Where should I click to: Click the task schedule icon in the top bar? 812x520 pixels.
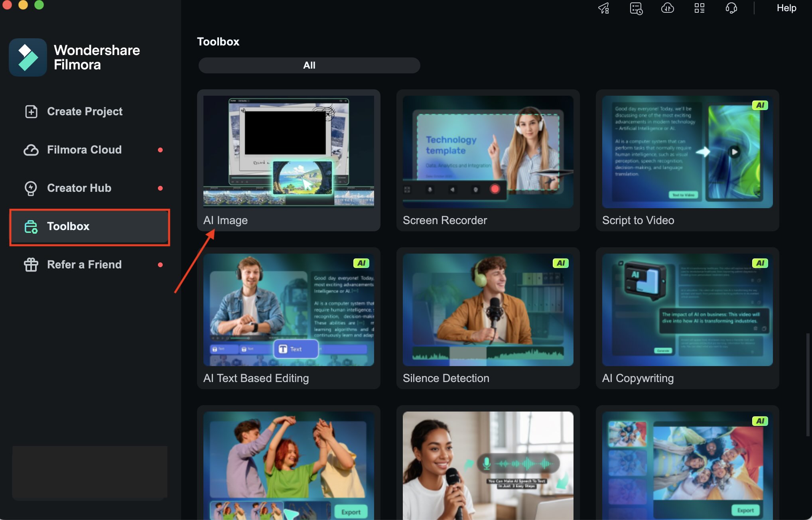(635, 8)
